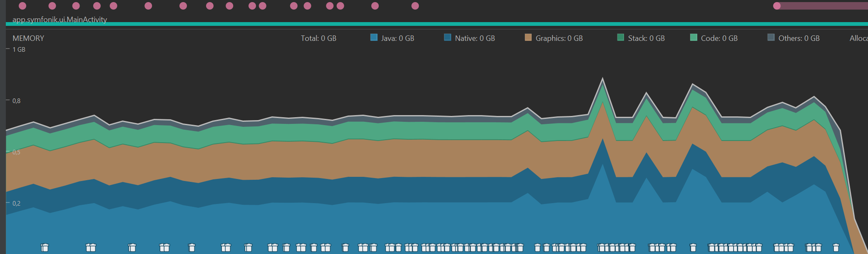Click the leftmost garbage collection trash icon
The height and width of the screenshot is (254, 868).
[x=45, y=248]
